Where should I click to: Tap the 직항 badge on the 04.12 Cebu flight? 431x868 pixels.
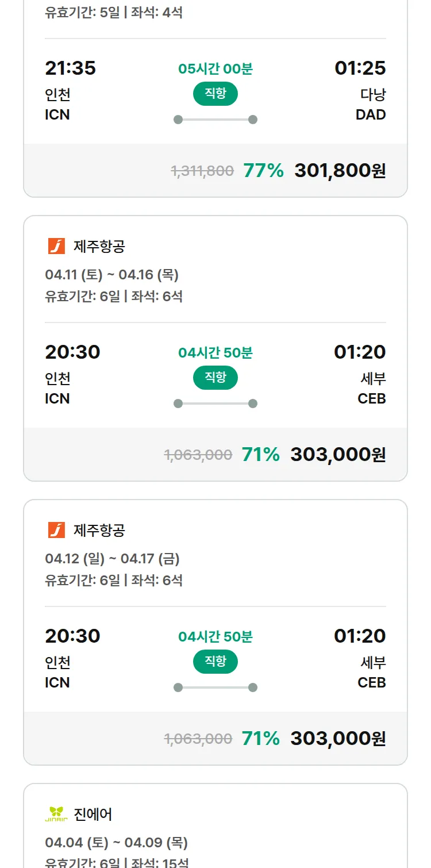pos(215,662)
